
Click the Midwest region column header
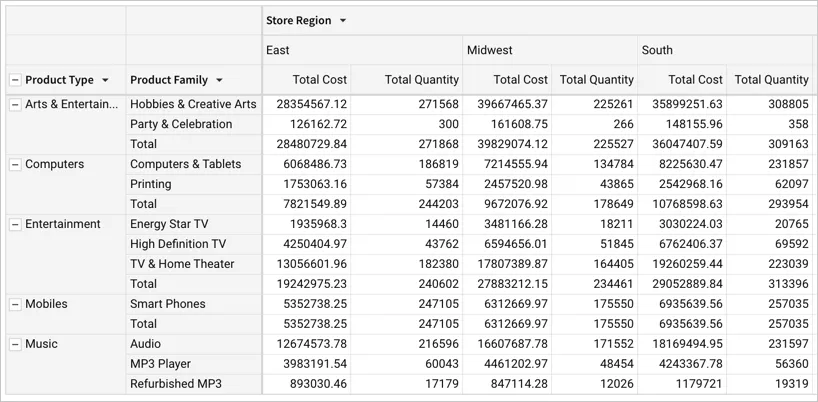[550, 50]
